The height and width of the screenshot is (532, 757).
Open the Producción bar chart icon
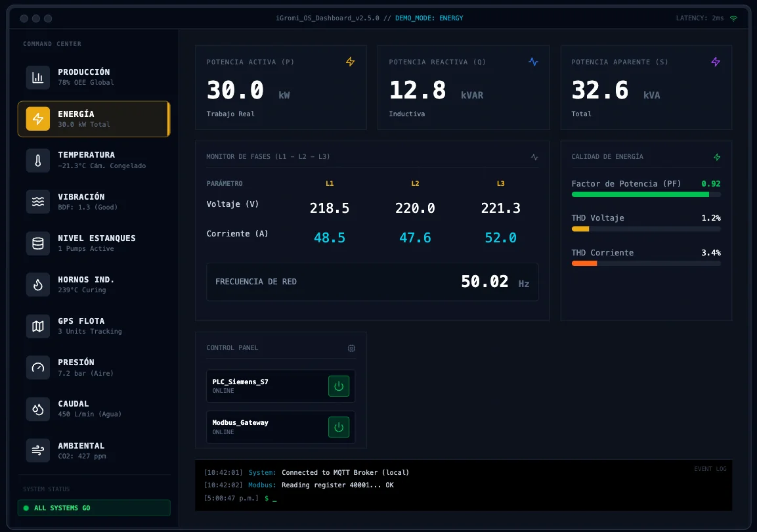click(x=37, y=78)
